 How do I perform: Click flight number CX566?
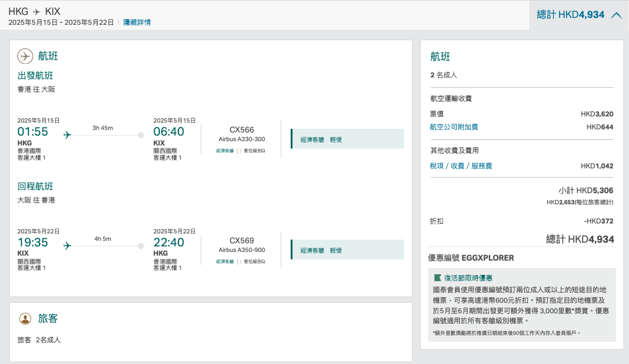(x=242, y=130)
